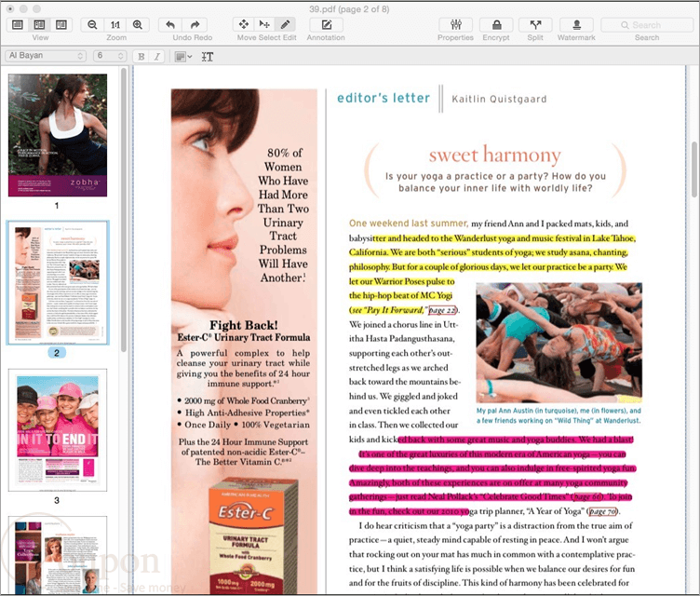700x596 pixels.
Task: Select page 3 thumbnail
Action: point(58,430)
